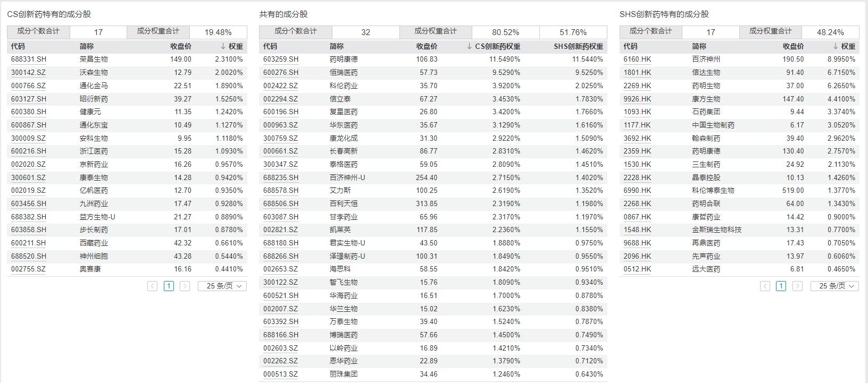Open stock code 000766.SZ
The height and width of the screenshot is (383, 868).
tap(29, 86)
